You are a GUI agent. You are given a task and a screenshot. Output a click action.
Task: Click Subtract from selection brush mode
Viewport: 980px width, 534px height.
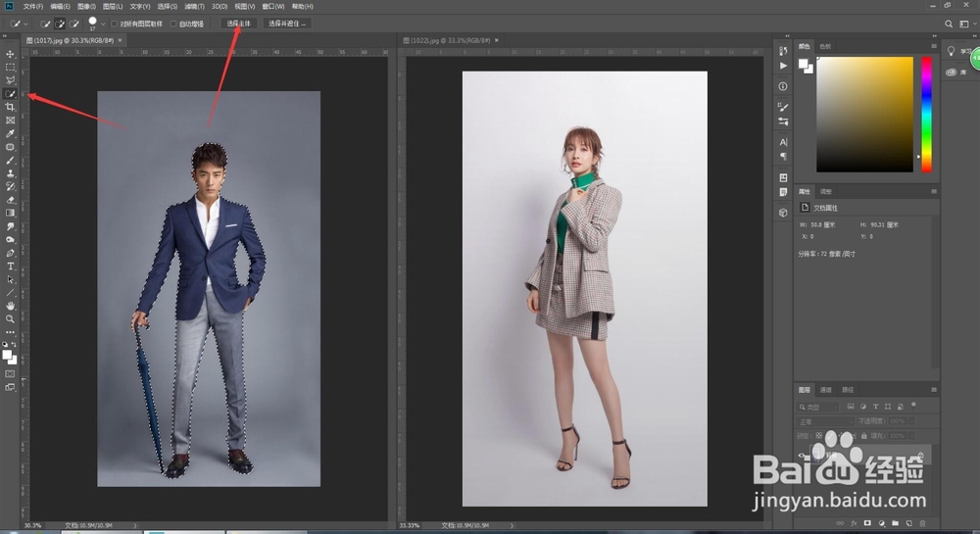(x=74, y=24)
